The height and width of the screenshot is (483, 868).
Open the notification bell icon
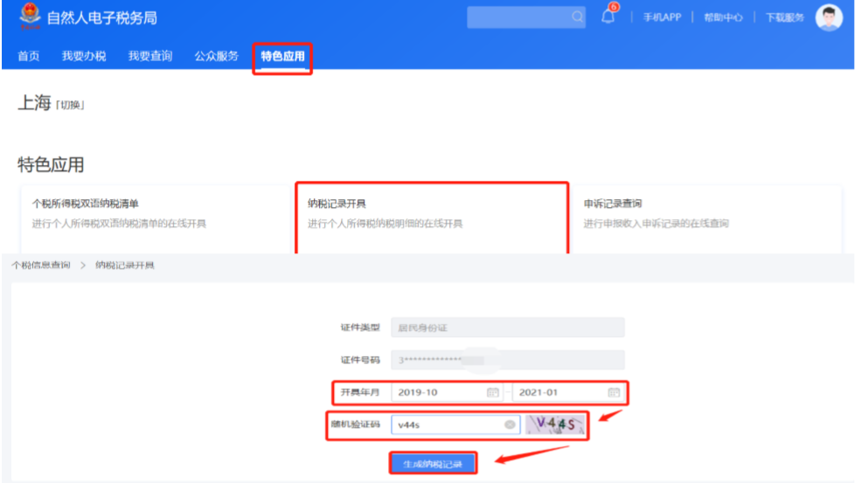click(608, 17)
